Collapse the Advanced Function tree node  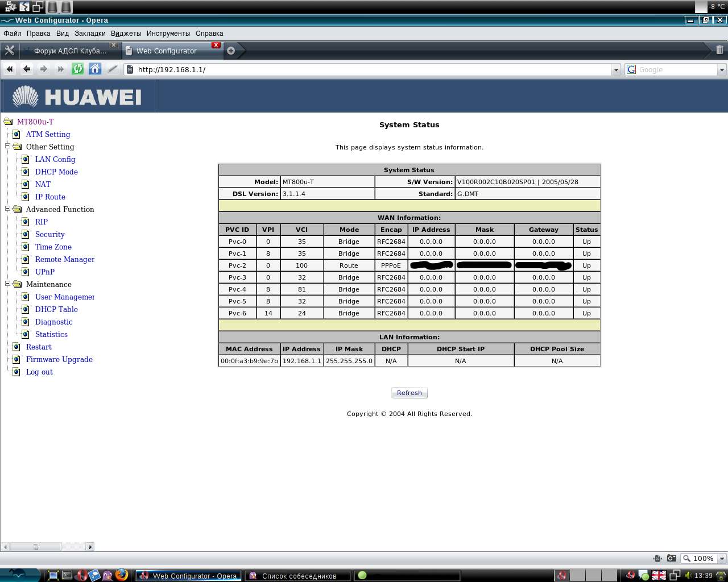8,209
